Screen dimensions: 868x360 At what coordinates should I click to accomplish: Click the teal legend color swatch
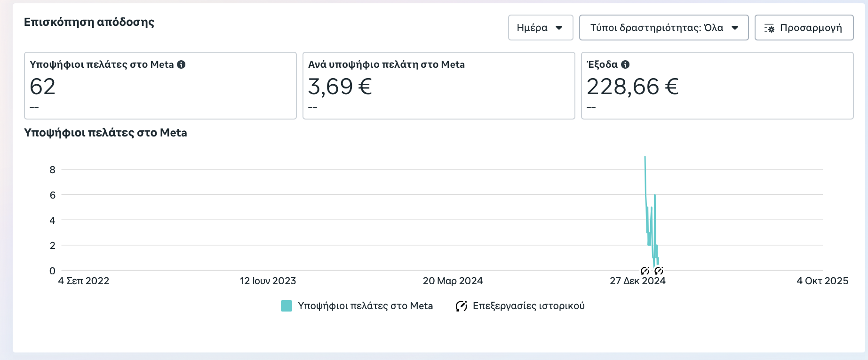[287, 306]
